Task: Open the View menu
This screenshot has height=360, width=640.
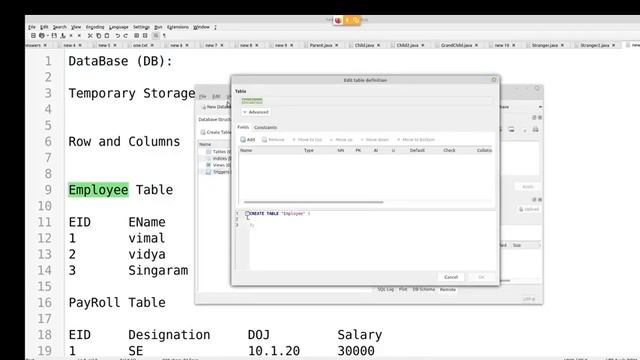Action: [x=76, y=27]
